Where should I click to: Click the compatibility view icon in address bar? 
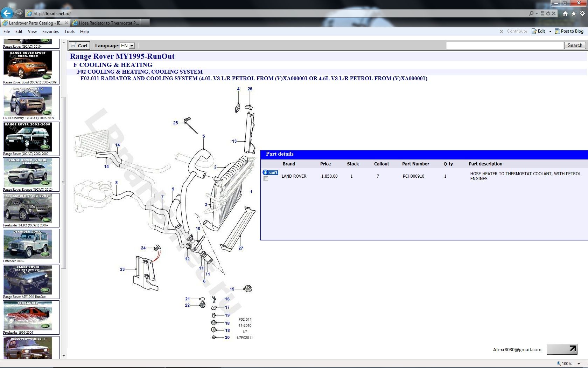point(542,13)
